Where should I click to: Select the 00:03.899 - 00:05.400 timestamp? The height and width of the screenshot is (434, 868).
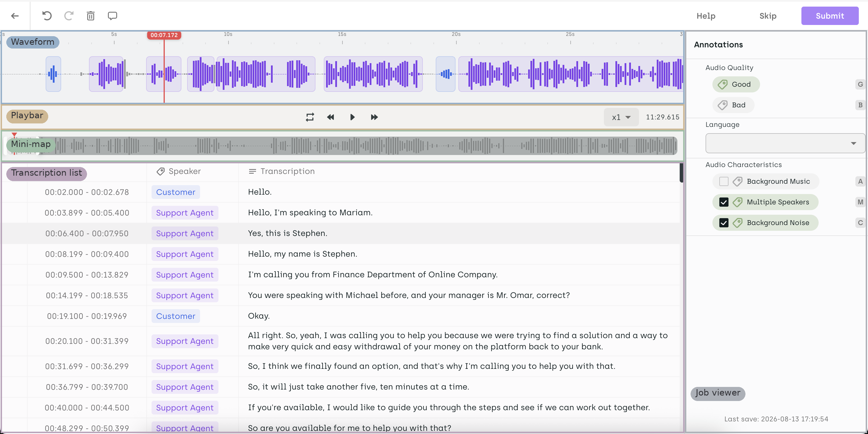tap(87, 213)
